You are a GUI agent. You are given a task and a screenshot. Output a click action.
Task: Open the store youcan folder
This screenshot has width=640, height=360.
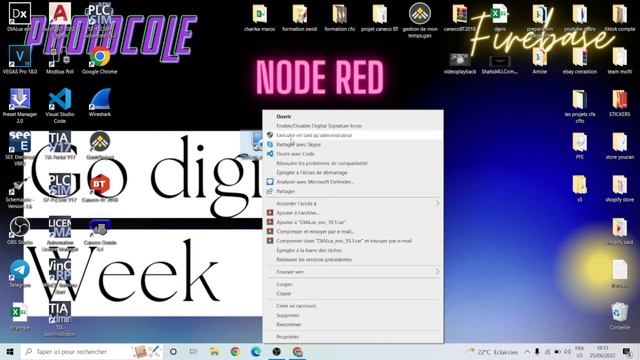click(620, 145)
